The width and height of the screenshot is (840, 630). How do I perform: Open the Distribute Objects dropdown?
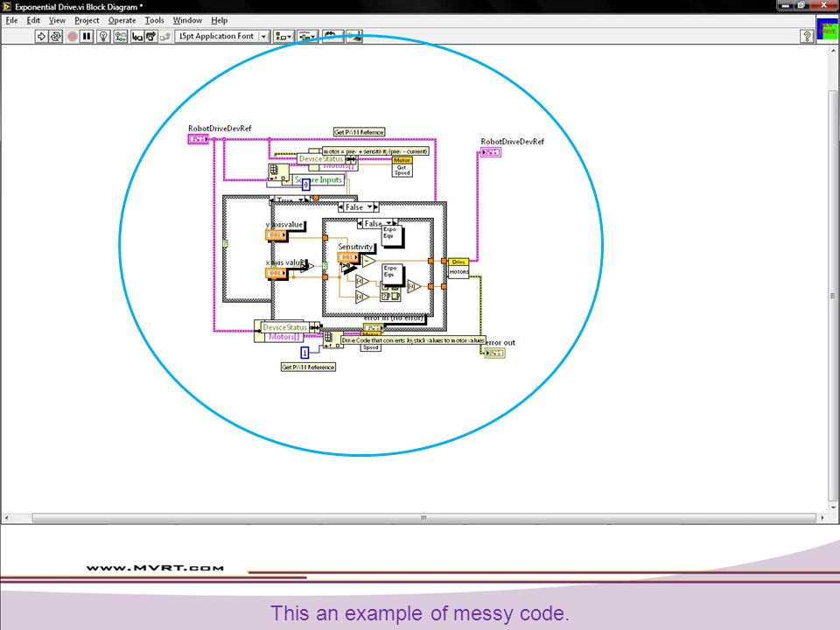[x=307, y=37]
